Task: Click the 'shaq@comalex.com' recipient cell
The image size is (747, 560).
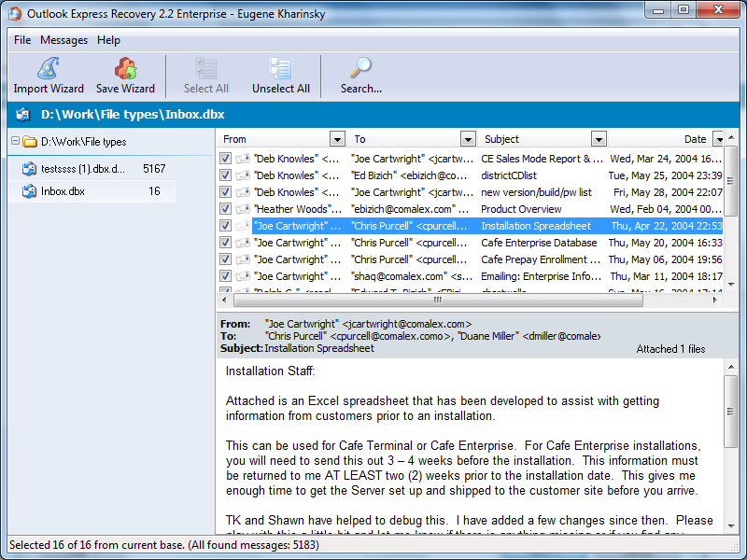Action: coord(412,276)
